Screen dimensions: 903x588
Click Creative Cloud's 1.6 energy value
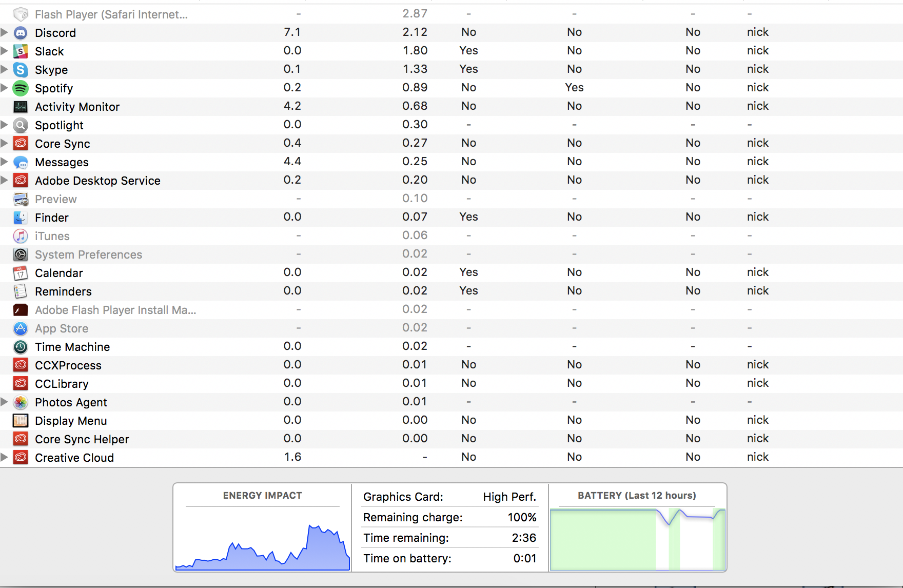click(293, 457)
